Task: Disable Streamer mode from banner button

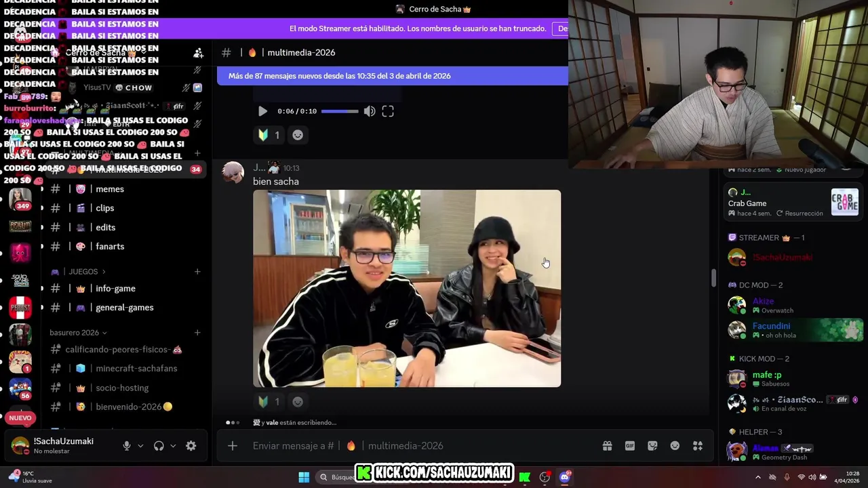Action: [561, 28]
